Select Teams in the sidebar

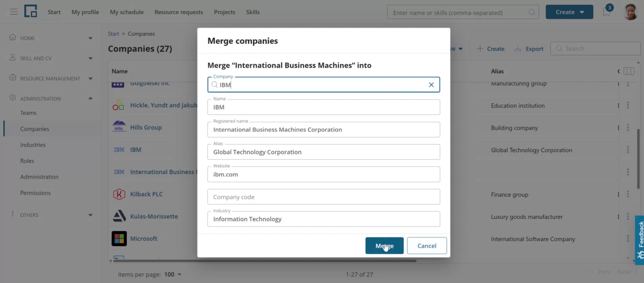(28, 113)
